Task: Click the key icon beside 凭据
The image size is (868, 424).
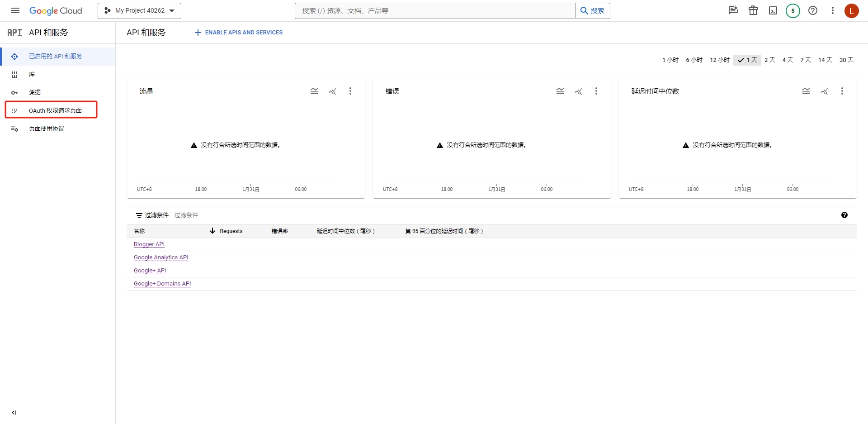Action: tap(14, 93)
